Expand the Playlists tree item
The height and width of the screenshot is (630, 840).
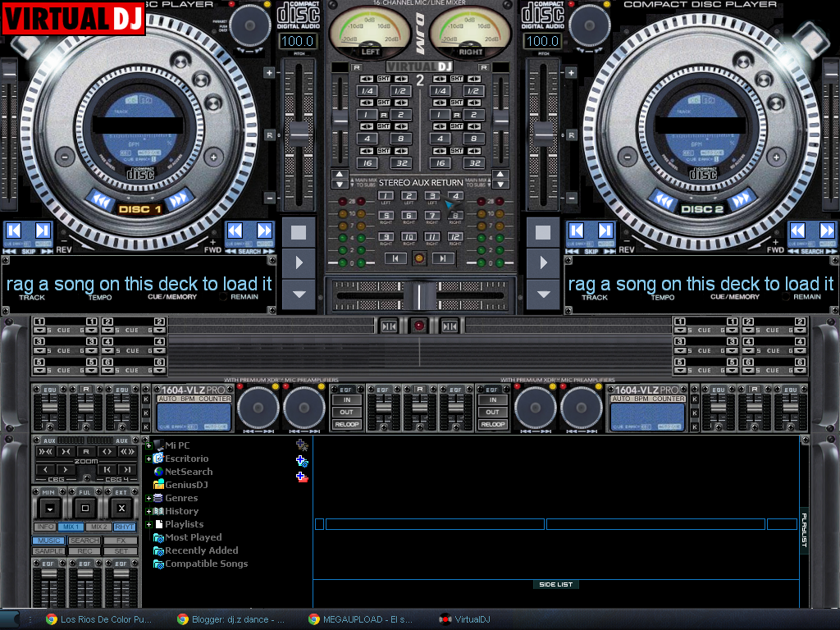149,523
